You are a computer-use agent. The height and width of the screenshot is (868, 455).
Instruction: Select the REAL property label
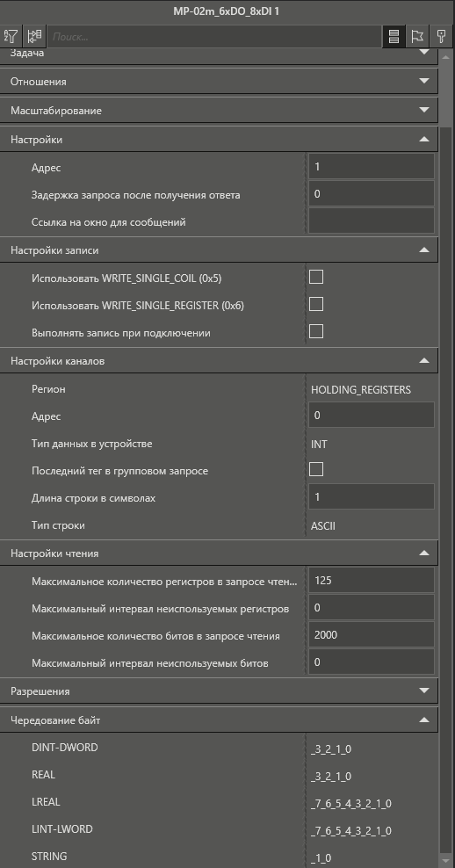coord(43,775)
